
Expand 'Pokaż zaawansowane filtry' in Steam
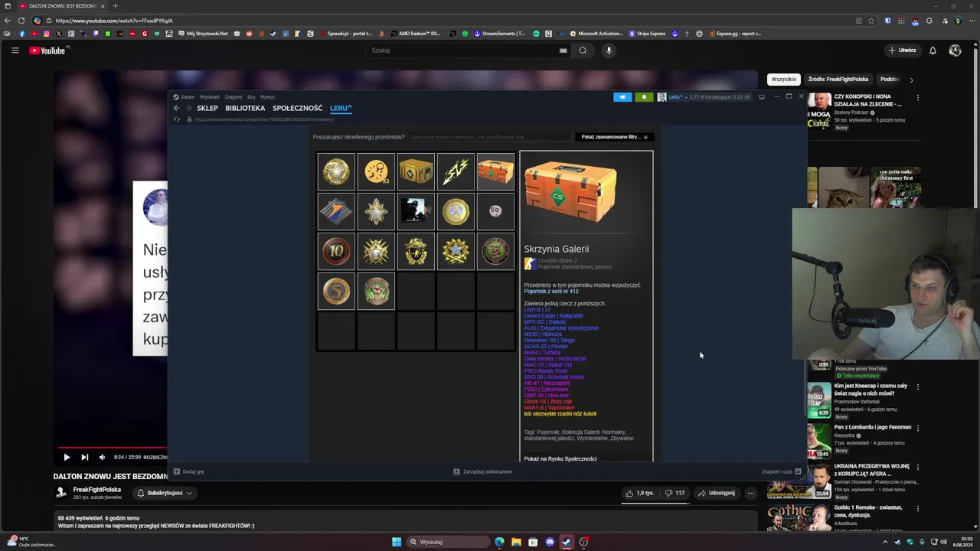tap(614, 137)
